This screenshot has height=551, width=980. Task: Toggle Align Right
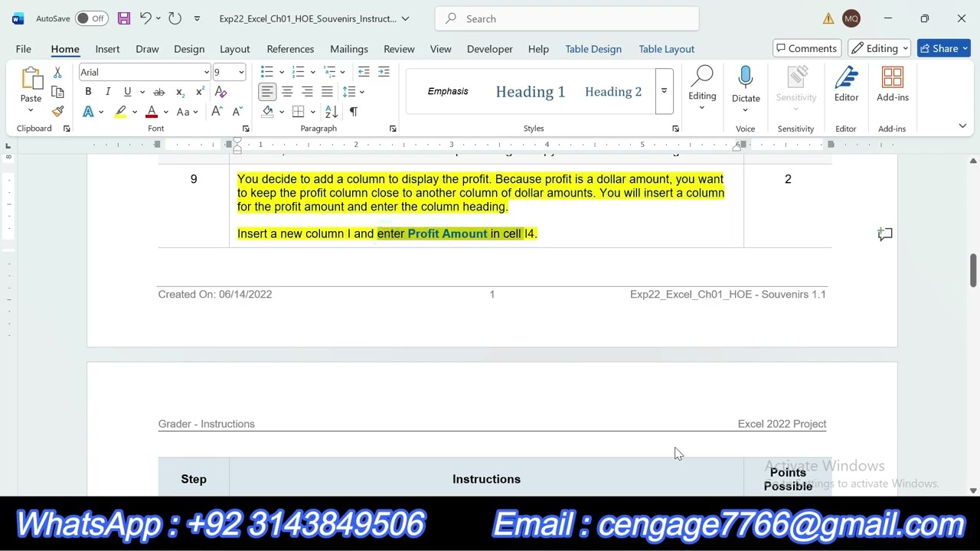307,92
